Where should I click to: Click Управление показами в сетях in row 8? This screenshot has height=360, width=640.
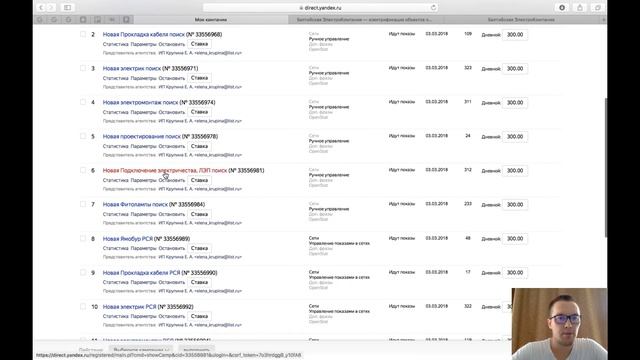click(x=339, y=243)
